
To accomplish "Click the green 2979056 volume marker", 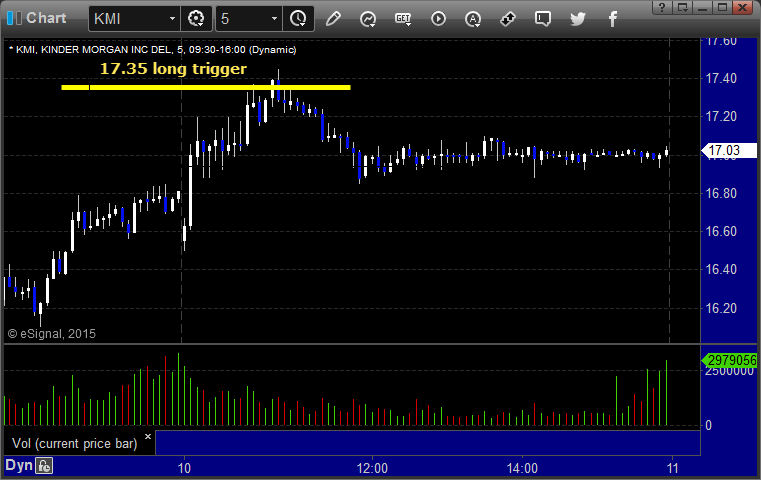I will [729, 360].
